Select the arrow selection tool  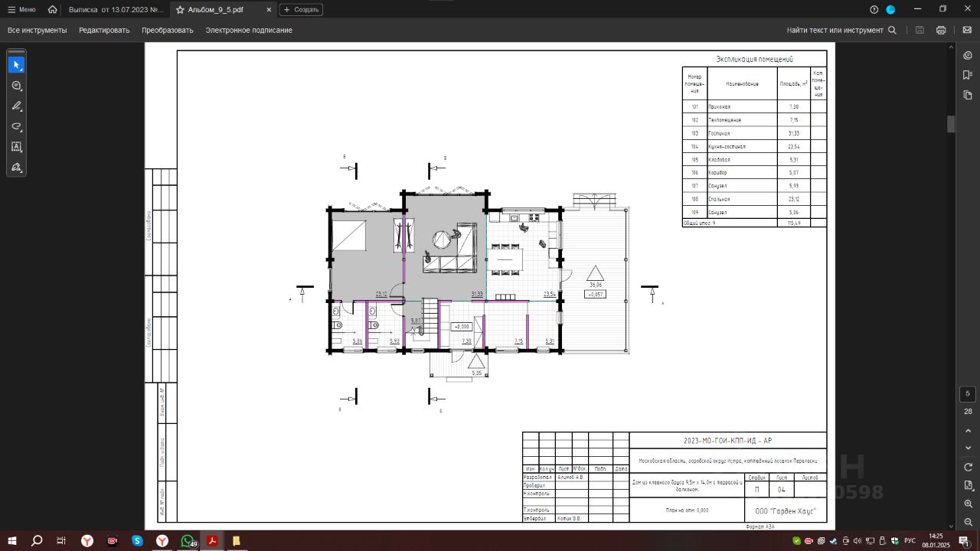16,65
